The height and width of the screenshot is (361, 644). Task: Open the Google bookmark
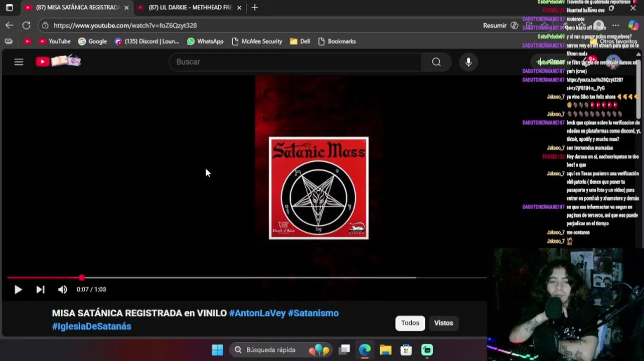tap(92, 41)
